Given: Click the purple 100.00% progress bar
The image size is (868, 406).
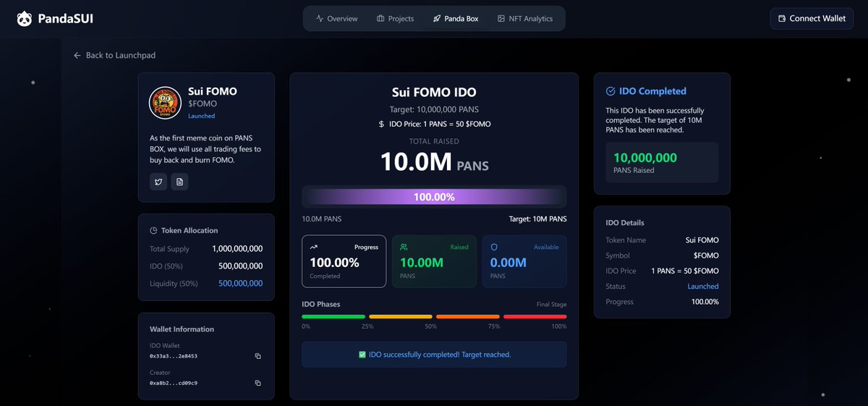Looking at the screenshot, I should (x=434, y=197).
